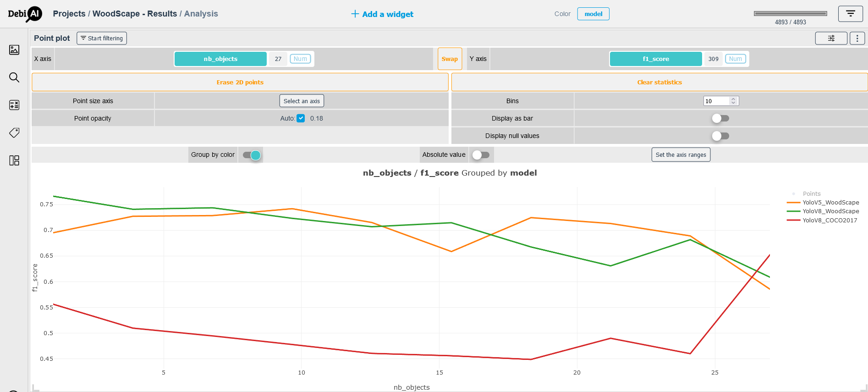Toggle YoloV8_WoodScape legend entry
This screenshot has height=392, width=868.
[x=823, y=211]
